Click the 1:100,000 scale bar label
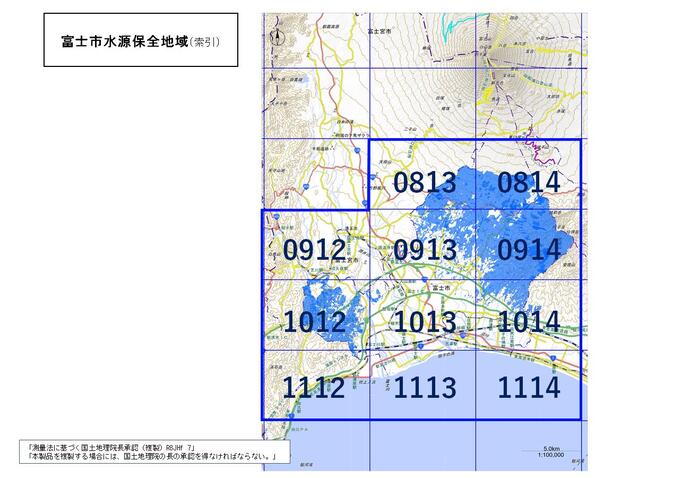Viewport: 690px width, 478px height. 550,455
